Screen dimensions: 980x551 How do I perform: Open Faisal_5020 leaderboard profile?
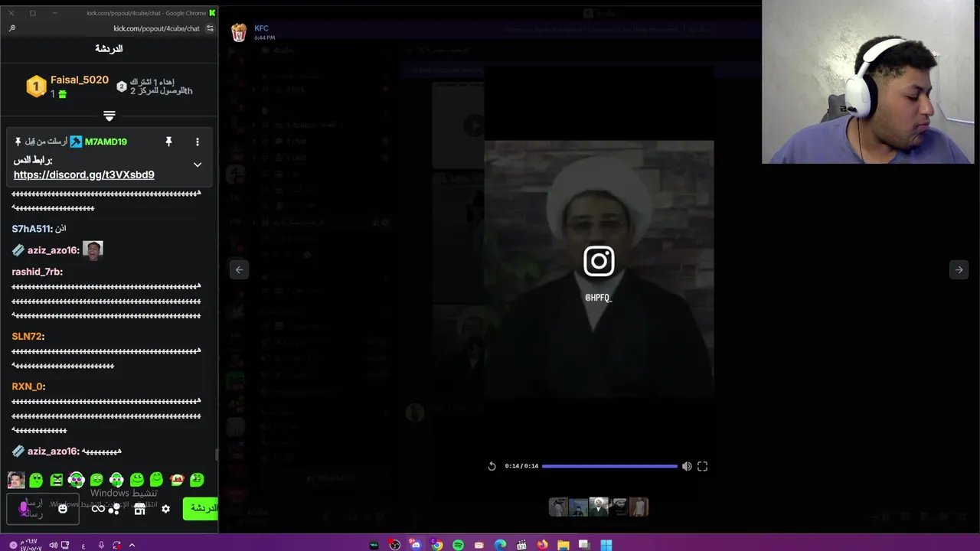tap(79, 80)
